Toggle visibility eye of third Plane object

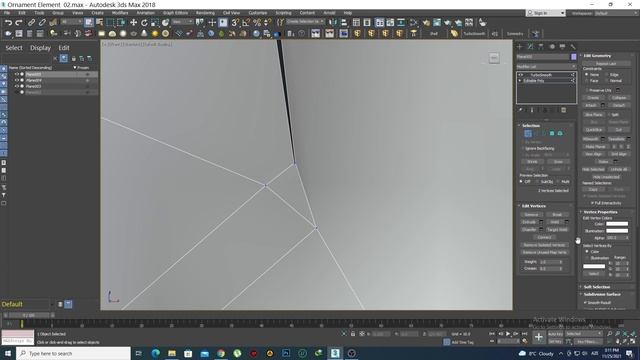coord(17,86)
